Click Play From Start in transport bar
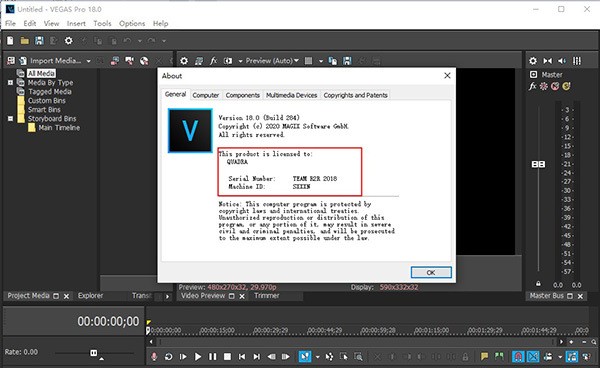600x368 pixels. tap(183, 357)
